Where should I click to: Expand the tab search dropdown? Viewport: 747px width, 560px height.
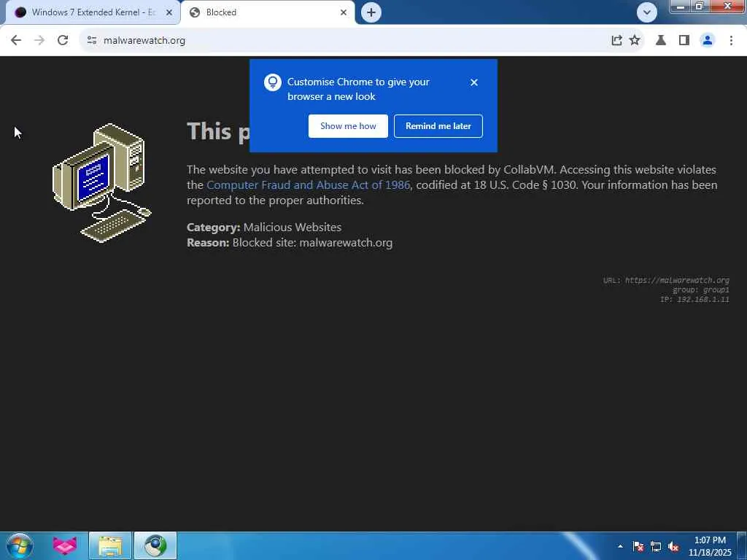pos(647,12)
